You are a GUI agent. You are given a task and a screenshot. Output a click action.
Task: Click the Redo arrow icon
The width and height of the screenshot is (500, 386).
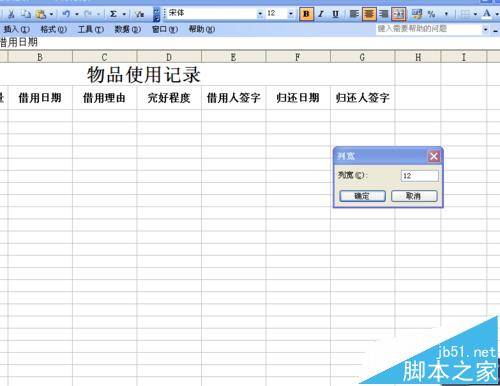click(88, 14)
